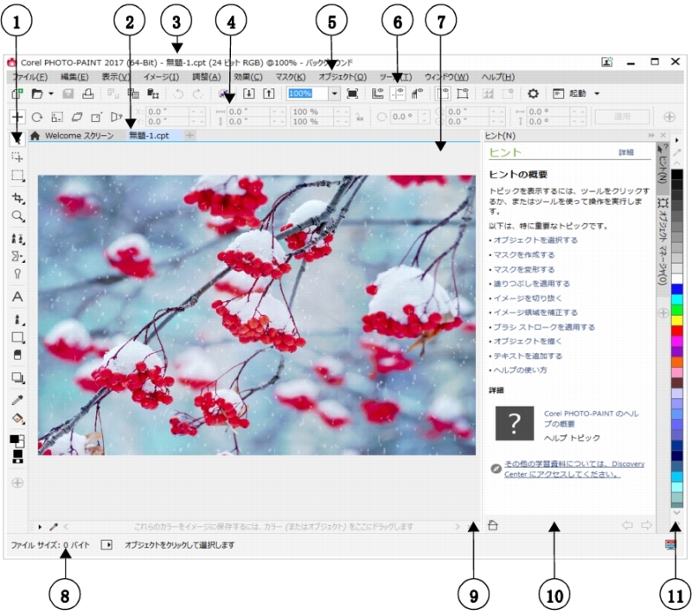Pick the Eyedropper tool
Screen dimensions: 692x616
pyautogui.click(x=17, y=400)
